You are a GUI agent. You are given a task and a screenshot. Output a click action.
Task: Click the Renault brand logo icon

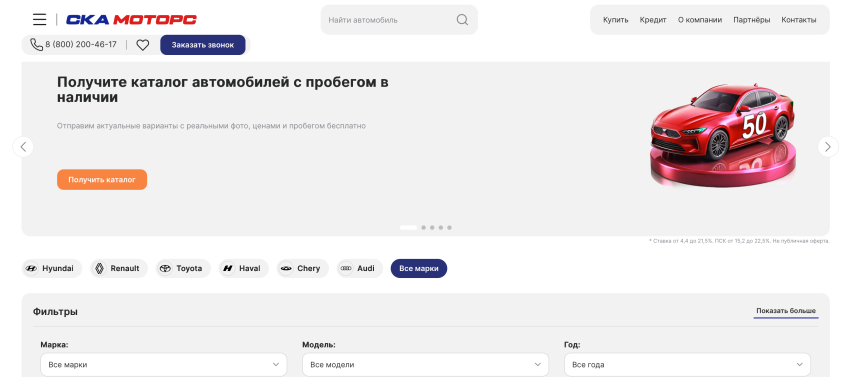(99, 268)
